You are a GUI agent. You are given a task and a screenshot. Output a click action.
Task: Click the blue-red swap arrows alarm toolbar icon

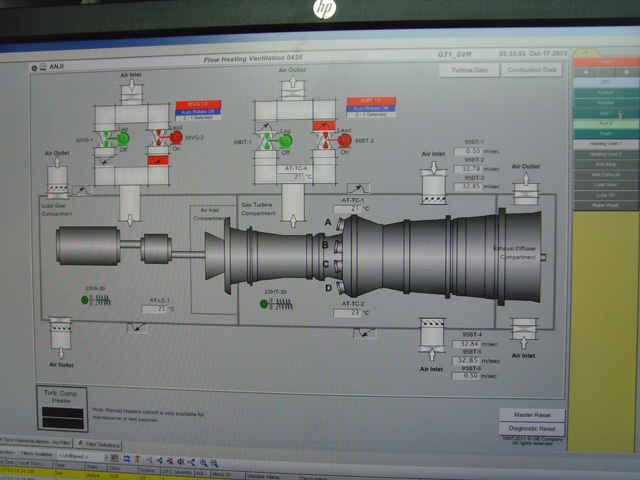(127, 459)
